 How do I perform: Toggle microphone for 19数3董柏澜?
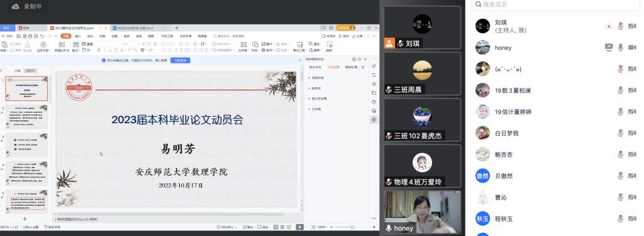point(620,90)
